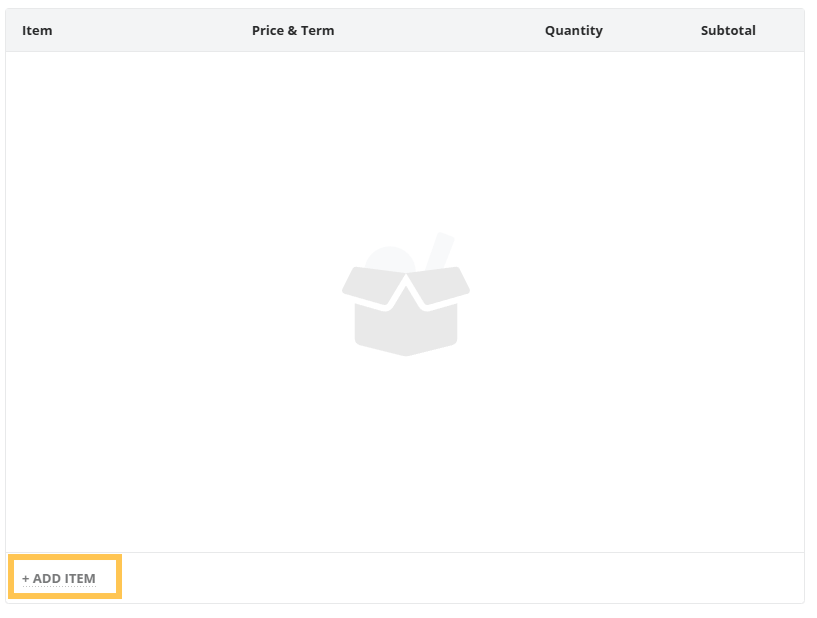This screenshot has width=817, height=618.
Task: Select the Quantity column header
Action: [573, 30]
